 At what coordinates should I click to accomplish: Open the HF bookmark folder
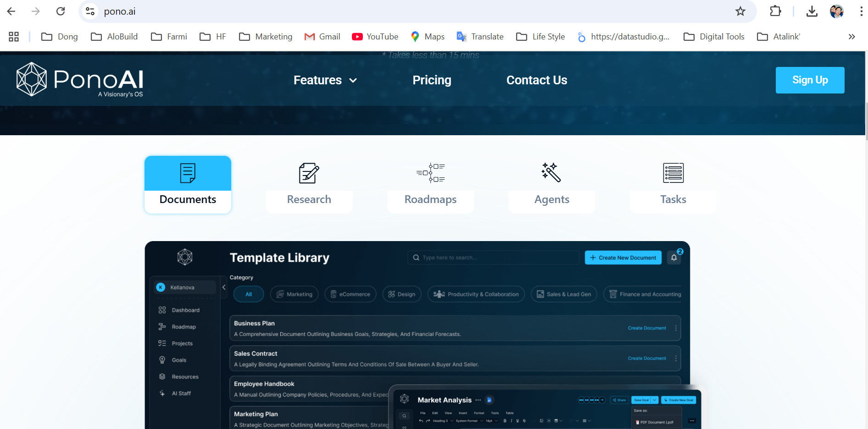pos(213,37)
